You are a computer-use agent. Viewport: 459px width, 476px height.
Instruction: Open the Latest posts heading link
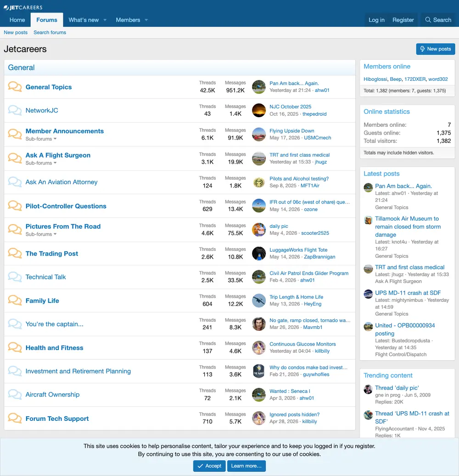point(381,174)
